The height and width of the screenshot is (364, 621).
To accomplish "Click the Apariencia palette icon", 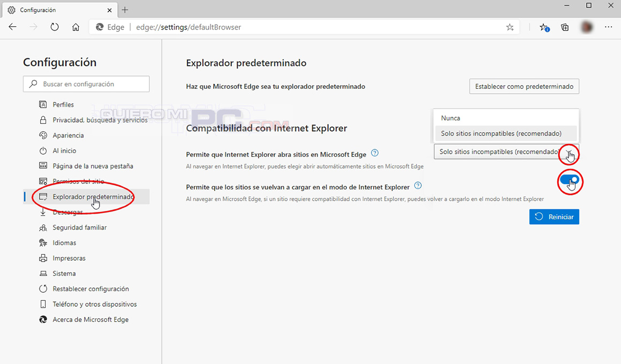I will click(x=43, y=135).
